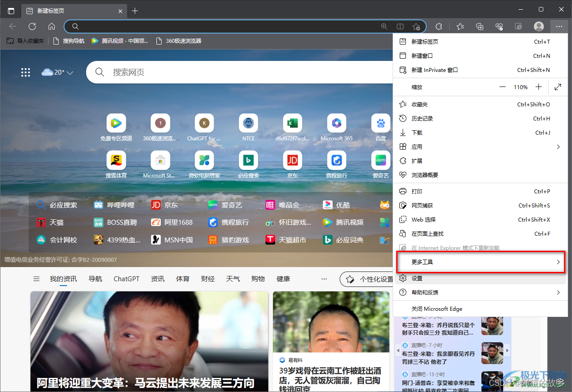Open favorites star list in toolbar
Screen dimensions: 572x392
460,26
